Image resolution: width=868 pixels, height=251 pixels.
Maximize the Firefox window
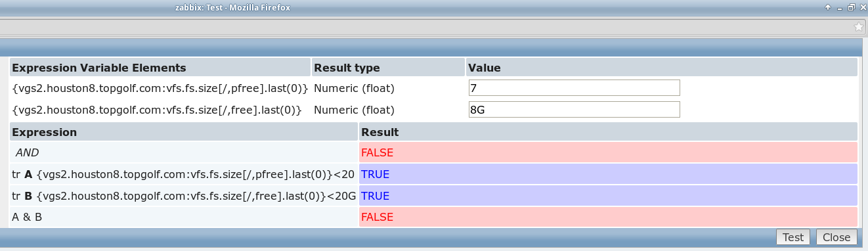[851, 7]
